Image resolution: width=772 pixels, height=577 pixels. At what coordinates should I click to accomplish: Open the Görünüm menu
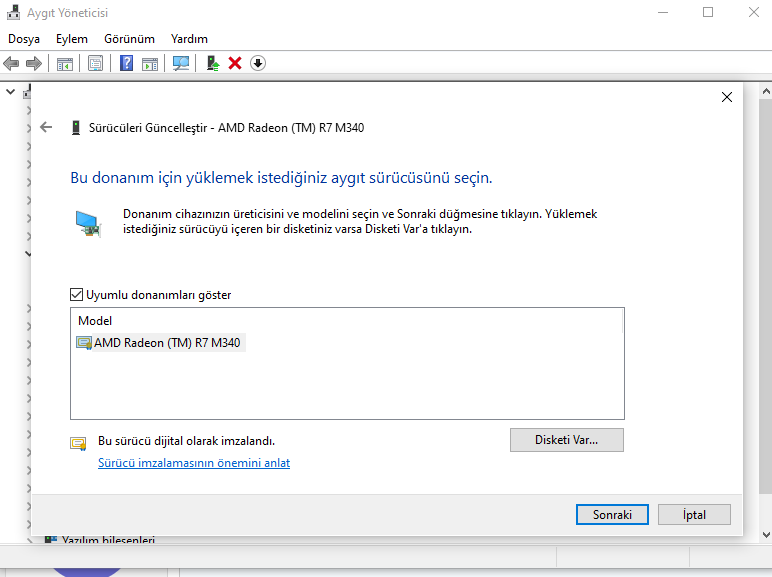click(x=129, y=39)
